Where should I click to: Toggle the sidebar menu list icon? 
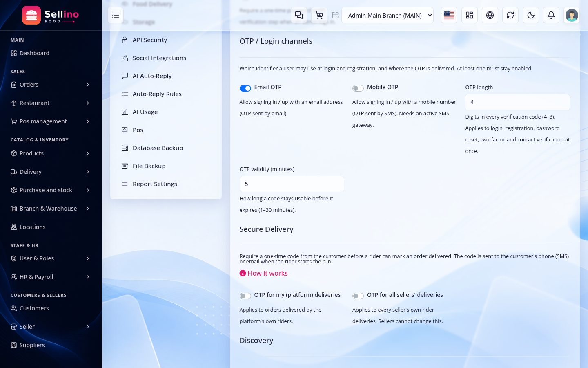116,15
